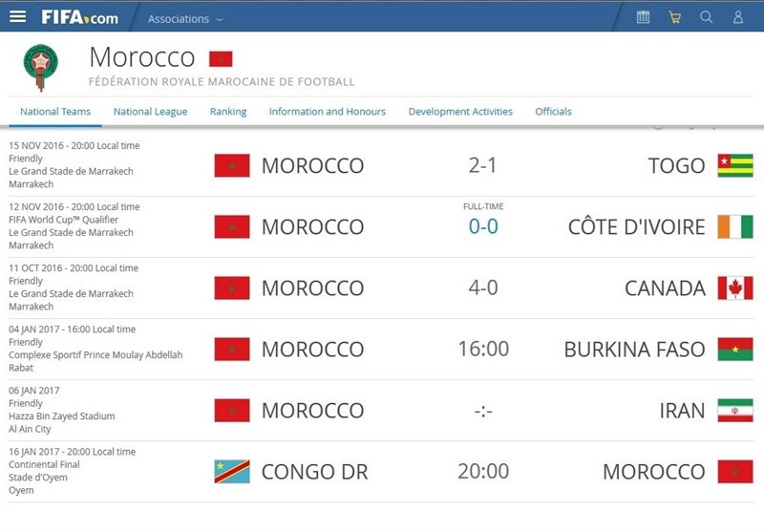Switch to the National League tab
This screenshot has width=764, height=532.
(150, 112)
